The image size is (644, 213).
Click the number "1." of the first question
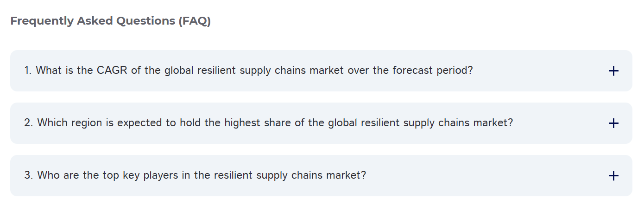click(x=28, y=71)
